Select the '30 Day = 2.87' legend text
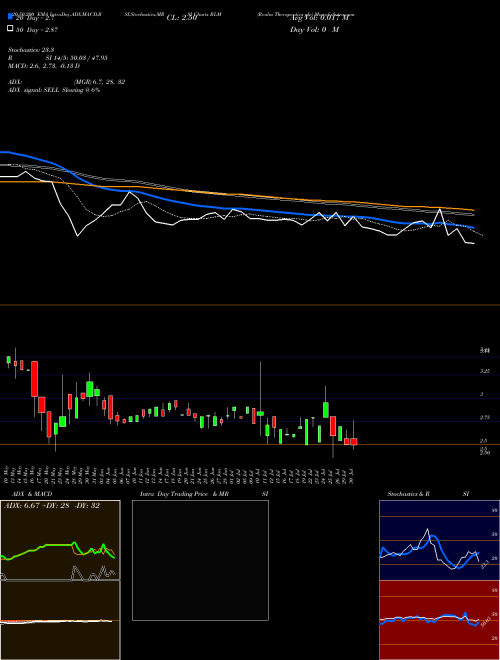Image resolution: width=500 pixels, height=660 pixels. 37,29
